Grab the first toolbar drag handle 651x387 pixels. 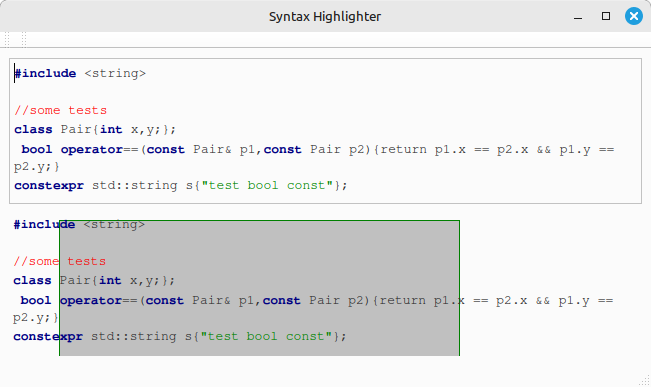(7, 40)
